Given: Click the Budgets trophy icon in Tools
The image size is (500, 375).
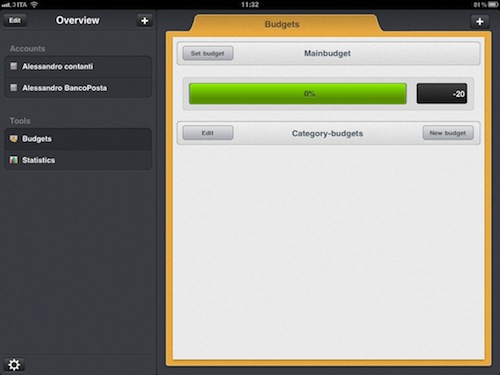Looking at the screenshot, I should click(x=13, y=139).
